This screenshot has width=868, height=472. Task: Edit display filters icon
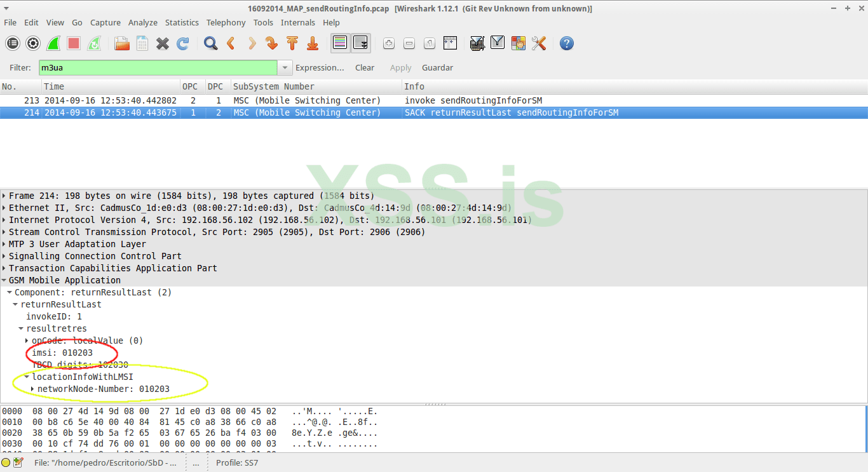(498, 43)
